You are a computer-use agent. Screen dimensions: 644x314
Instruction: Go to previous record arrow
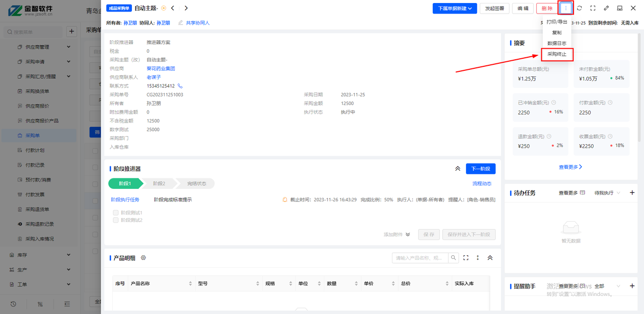(x=173, y=8)
